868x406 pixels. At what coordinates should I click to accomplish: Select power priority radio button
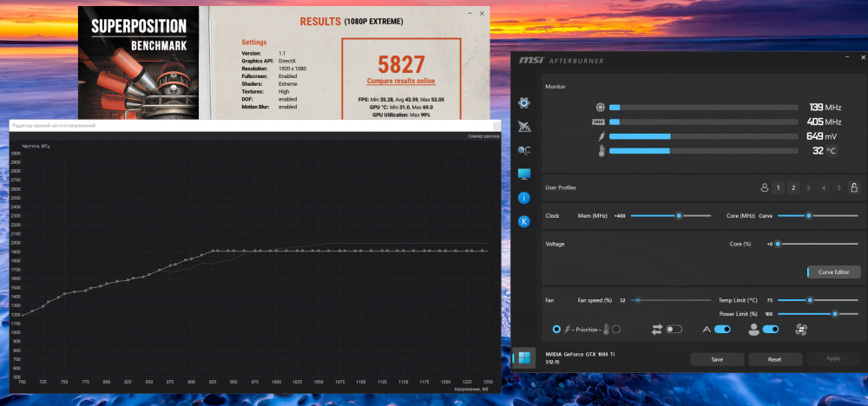click(556, 330)
